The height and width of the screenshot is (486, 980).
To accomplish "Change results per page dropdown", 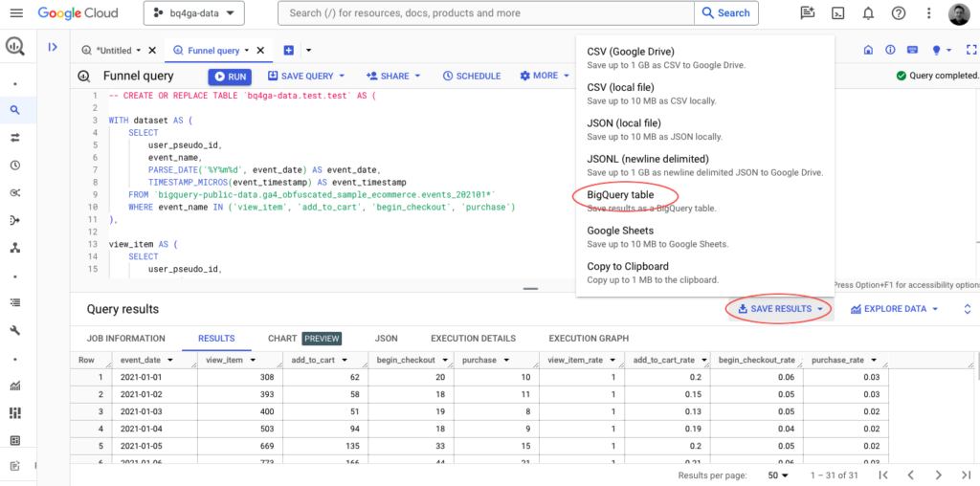I will [778, 475].
